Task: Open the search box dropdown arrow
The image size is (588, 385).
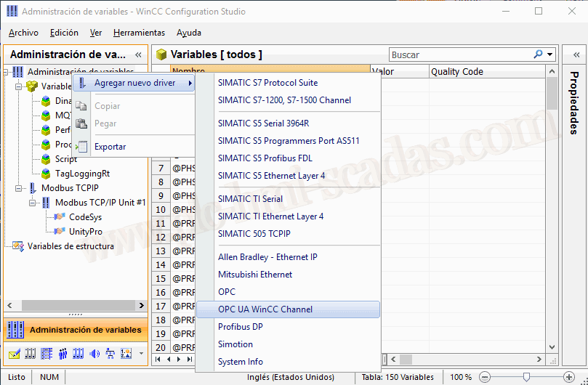Action: pyautogui.click(x=550, y=54)
